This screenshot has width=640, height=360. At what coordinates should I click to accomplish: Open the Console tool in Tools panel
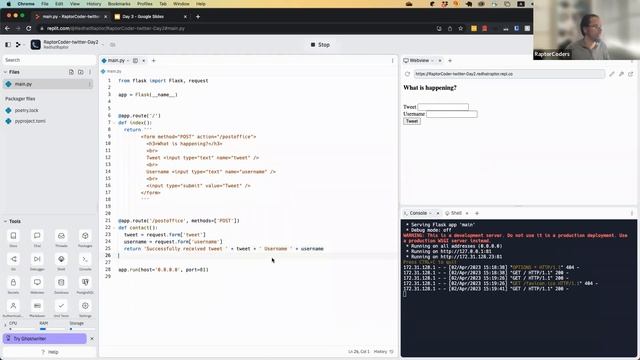tap(85, 262)
